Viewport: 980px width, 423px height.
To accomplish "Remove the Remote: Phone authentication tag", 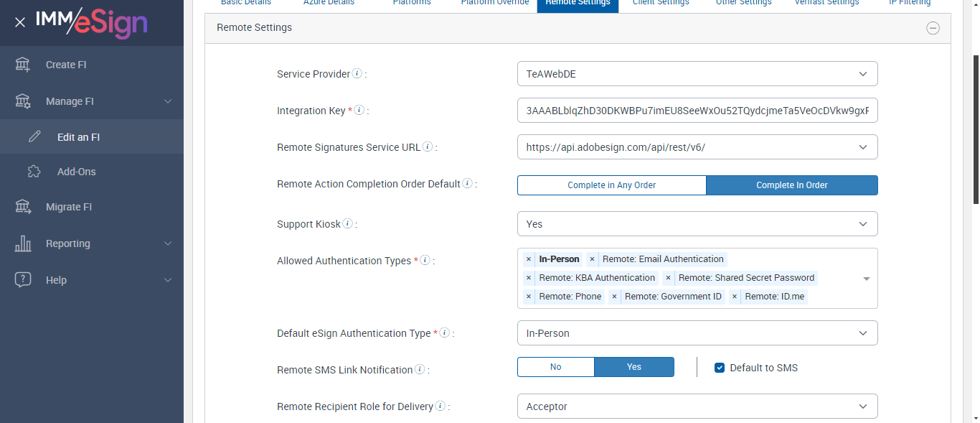I will [529, 297].
